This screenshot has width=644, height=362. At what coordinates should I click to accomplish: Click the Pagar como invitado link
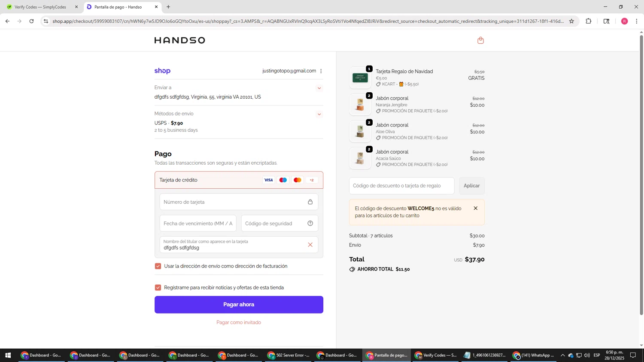[239, 323]
